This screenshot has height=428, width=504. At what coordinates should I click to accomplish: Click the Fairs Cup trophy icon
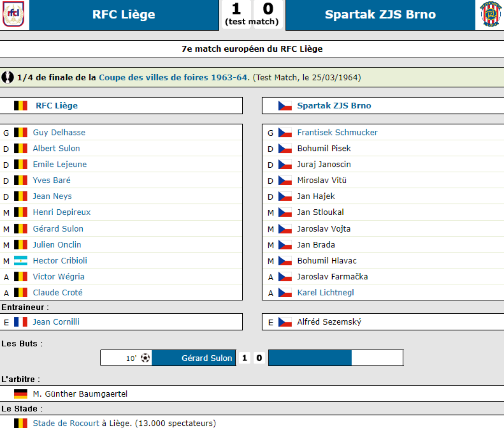tap(8, 77)
